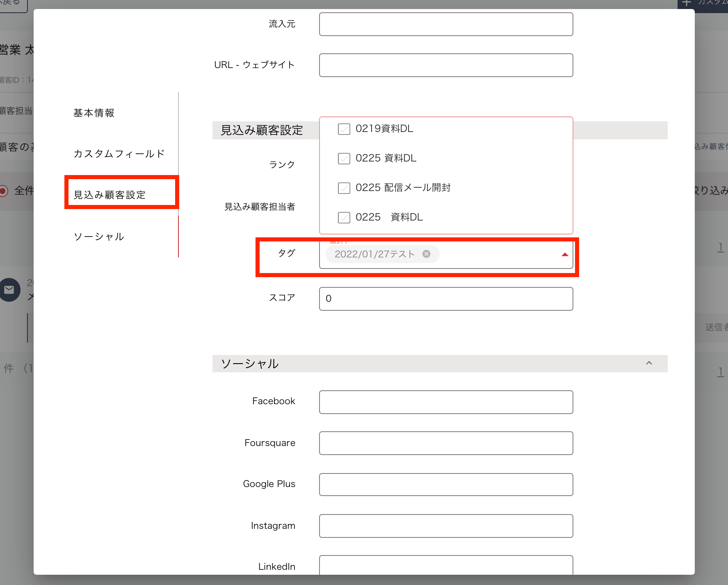
Task: Select the 見込み顧客設定 side tab
Action: 110,195
